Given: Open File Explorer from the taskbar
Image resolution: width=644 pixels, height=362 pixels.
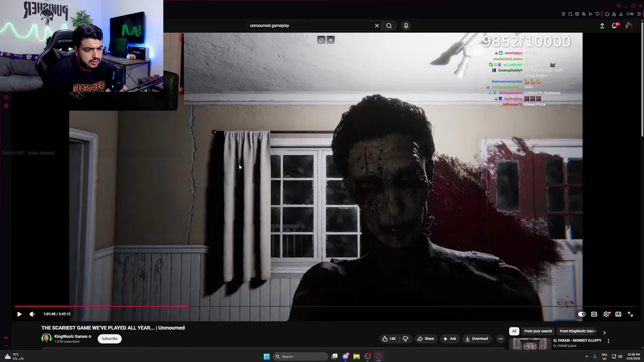Looking at the screenshot, I should (356, 356).
